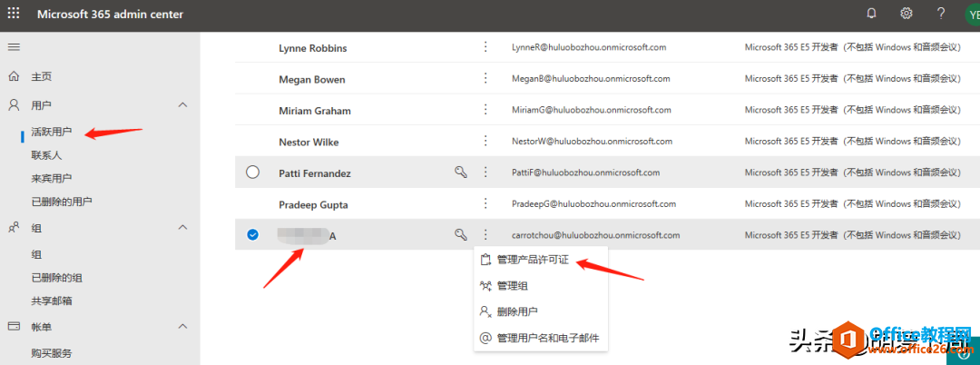Open user Miriam Graham

pyautogui.click(x=314, y=111)
